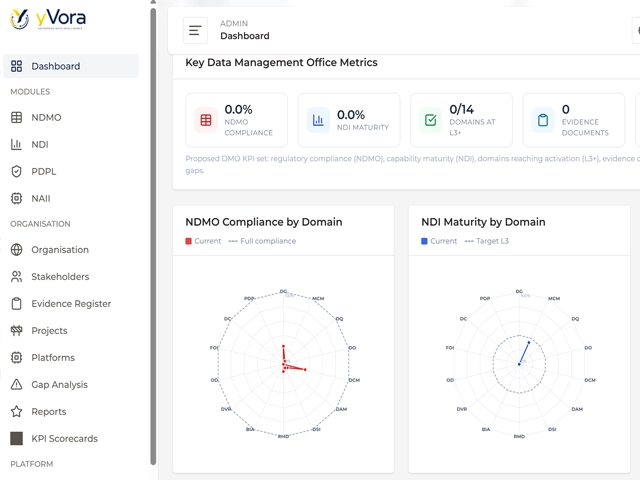This screenshot has width=640, height=480.
Task: Click the MODULES section label
Action: [x=30, y=92]
